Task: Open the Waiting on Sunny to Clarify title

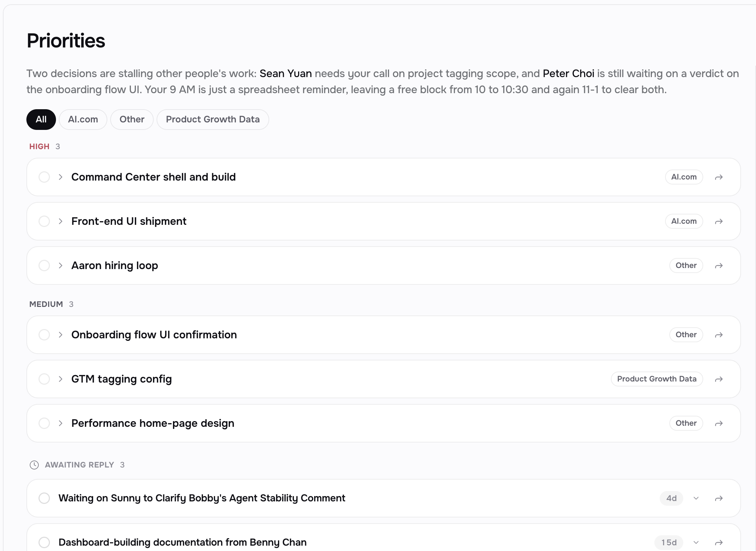Action: point(202,498)
